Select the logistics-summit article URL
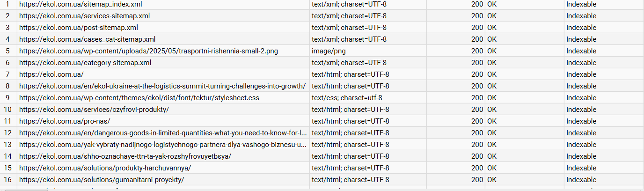 click(162, 86)
